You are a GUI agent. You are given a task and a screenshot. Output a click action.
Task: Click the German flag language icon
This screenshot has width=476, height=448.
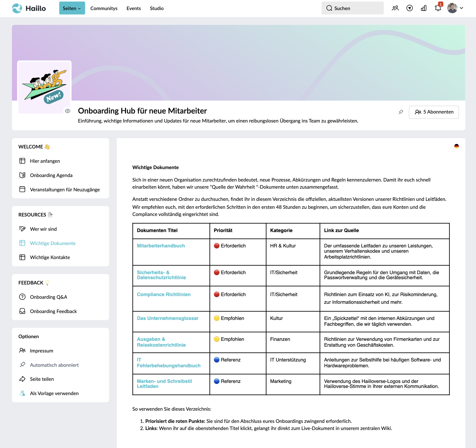[x=456, y=146]
